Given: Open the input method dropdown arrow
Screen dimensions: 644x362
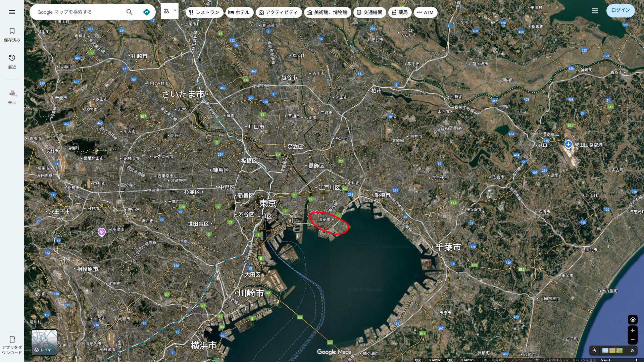Looking at the screenshot, I should point(175,10).
